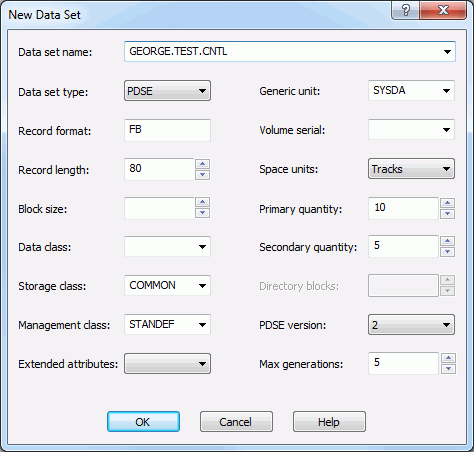
Task: Open the Management class STANDEF dropdown
Action: pyautogui.click(x=167, y=324)
